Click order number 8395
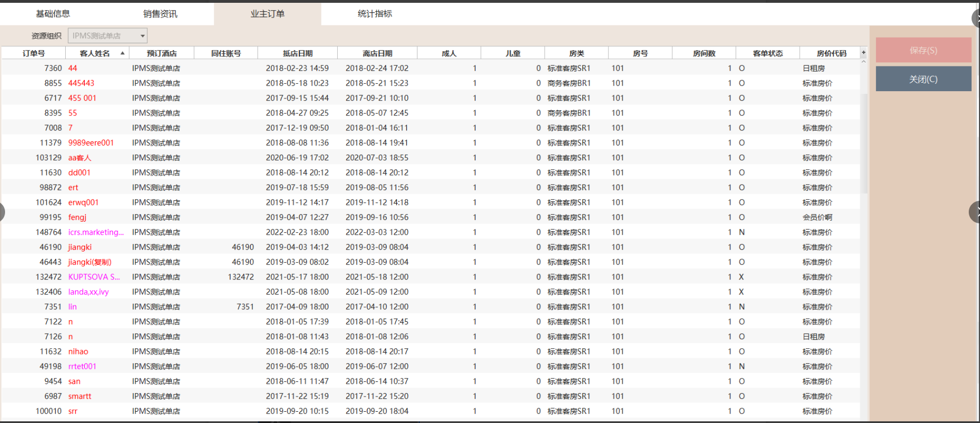Viewport: 980px width, 423px height. click(53, 113)
